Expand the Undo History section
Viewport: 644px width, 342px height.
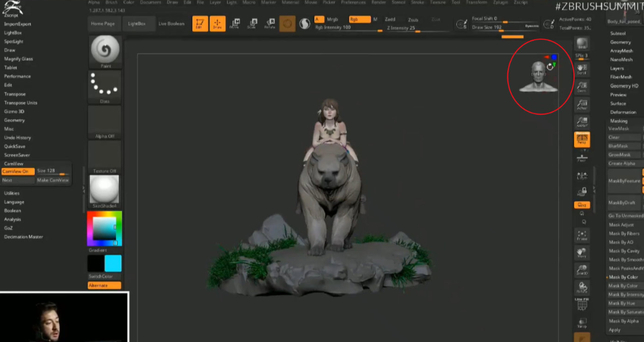pos(17,138)
